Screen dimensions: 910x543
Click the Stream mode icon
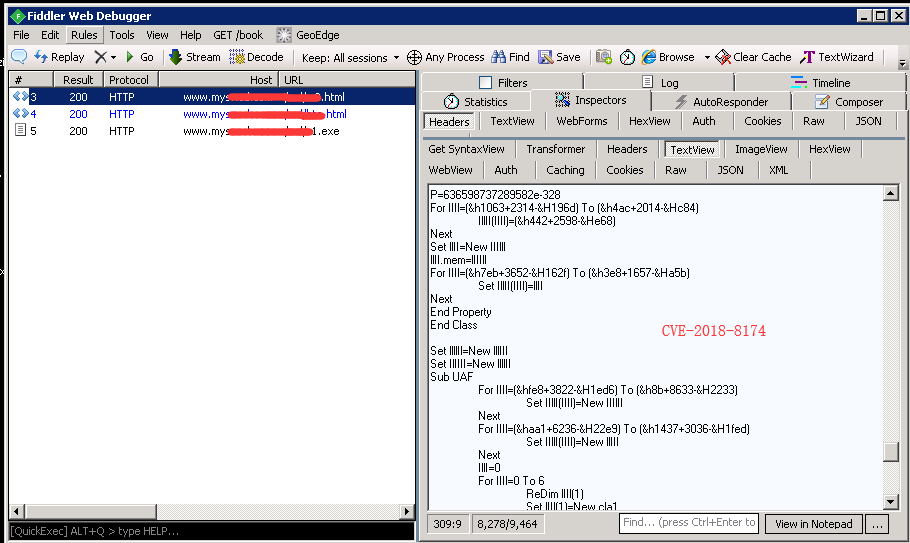176,57
